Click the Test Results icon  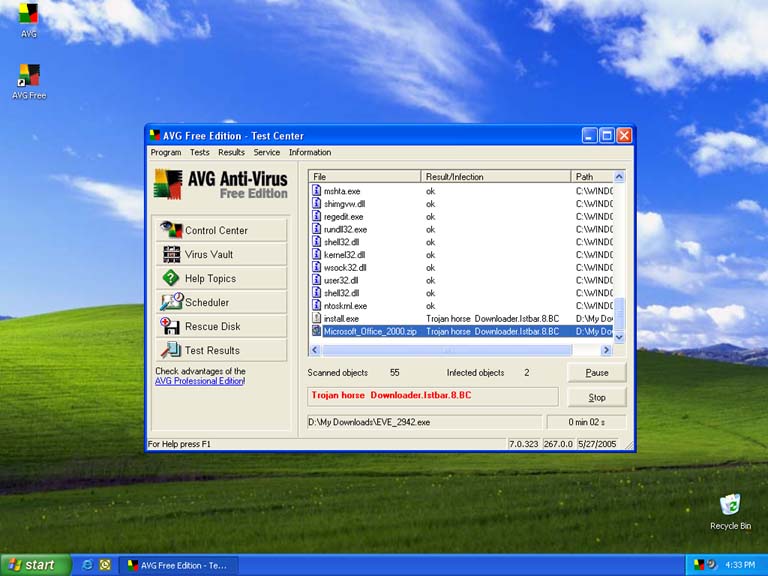pos(171,350)
